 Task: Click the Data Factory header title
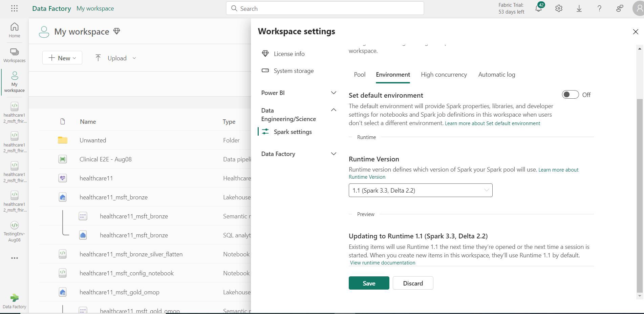[51, 8]
